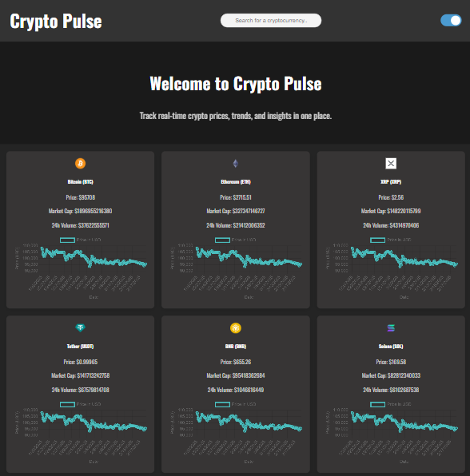Click the Solana striped logo icon
This screenshot has width=470, height=476.
[391, 328]
